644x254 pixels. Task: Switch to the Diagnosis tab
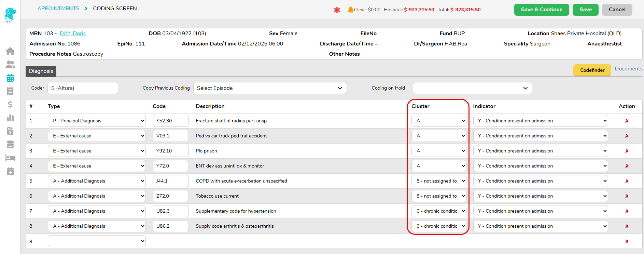pyautogui.click(x=41, y=71)
